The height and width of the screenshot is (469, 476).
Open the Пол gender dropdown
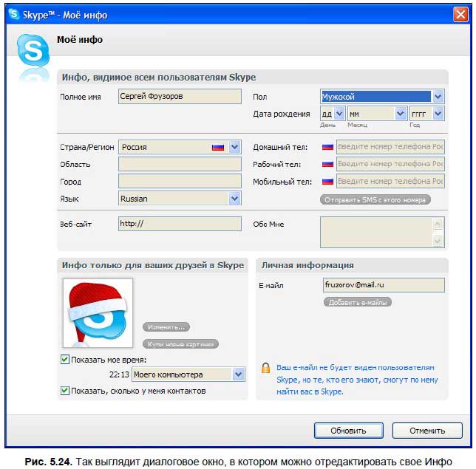[x=438, y=97]
